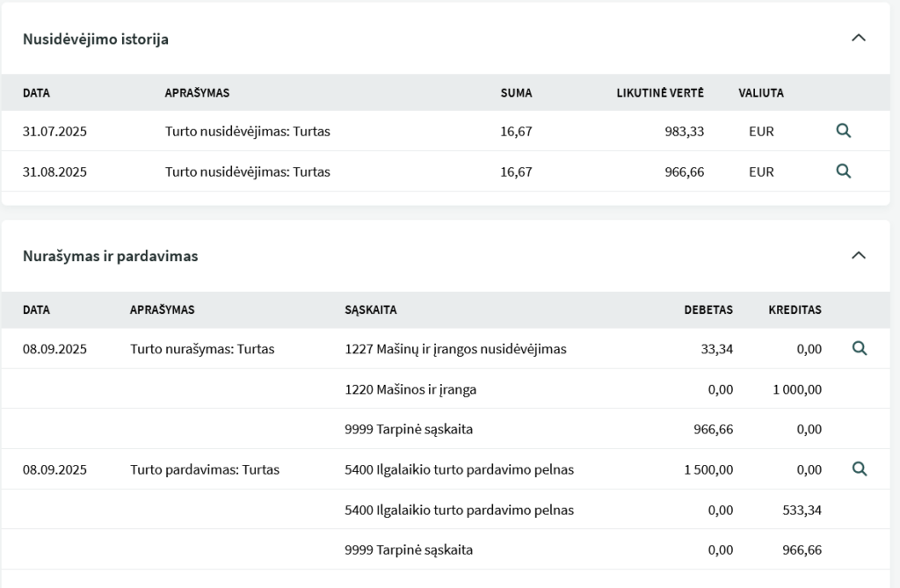The width and height of the screenshot is (900, 588).
Task: Select the DEBETAS column header
Action: point(708,310)
